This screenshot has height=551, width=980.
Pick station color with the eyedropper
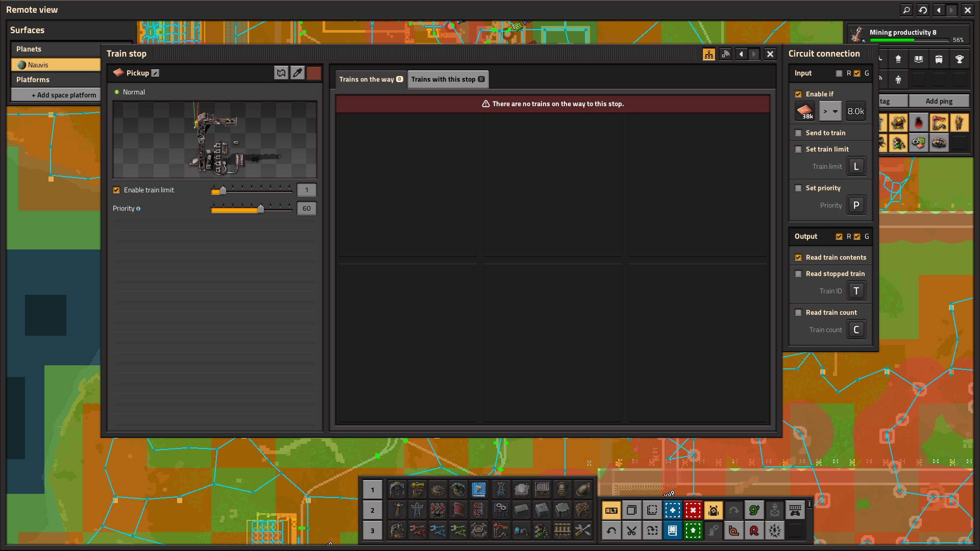pyautogui.click(x=298, y=73)
